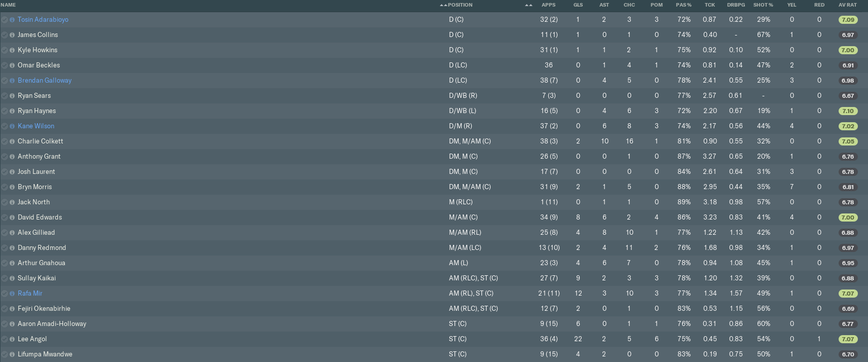Select the Omar Beckles table row
Image resolution: width=868 pixels, height=362 pixels.
[x=253, y=65]
